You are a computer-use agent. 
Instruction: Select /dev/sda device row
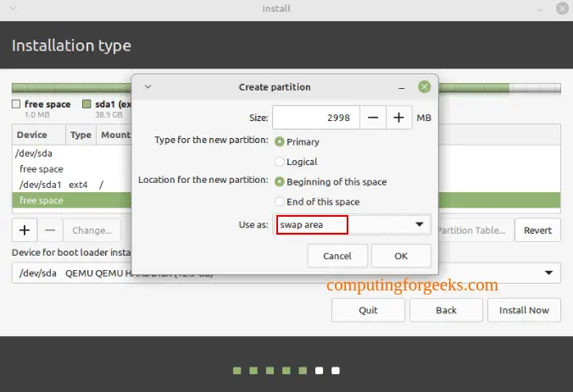71,153
